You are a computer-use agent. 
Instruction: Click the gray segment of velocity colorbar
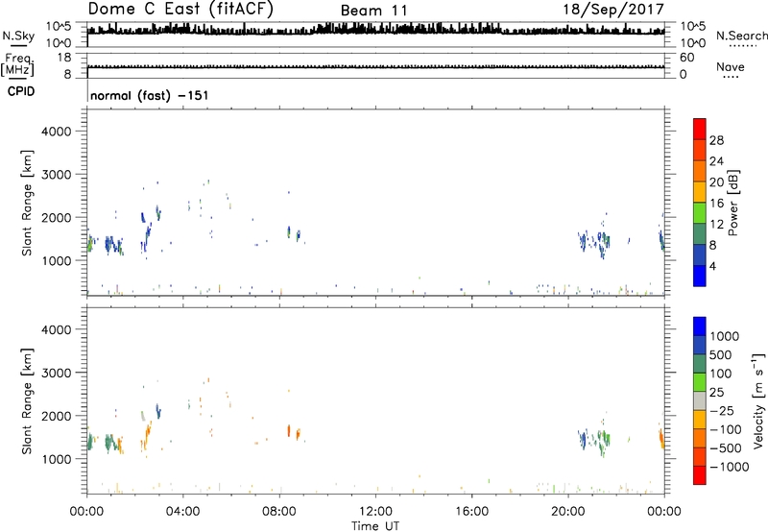(700, 400)
